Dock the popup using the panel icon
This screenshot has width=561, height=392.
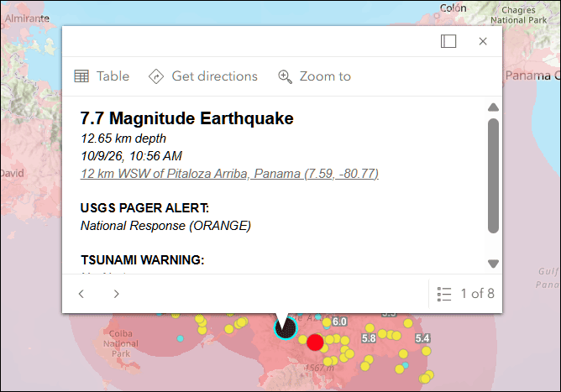point(448,41)
